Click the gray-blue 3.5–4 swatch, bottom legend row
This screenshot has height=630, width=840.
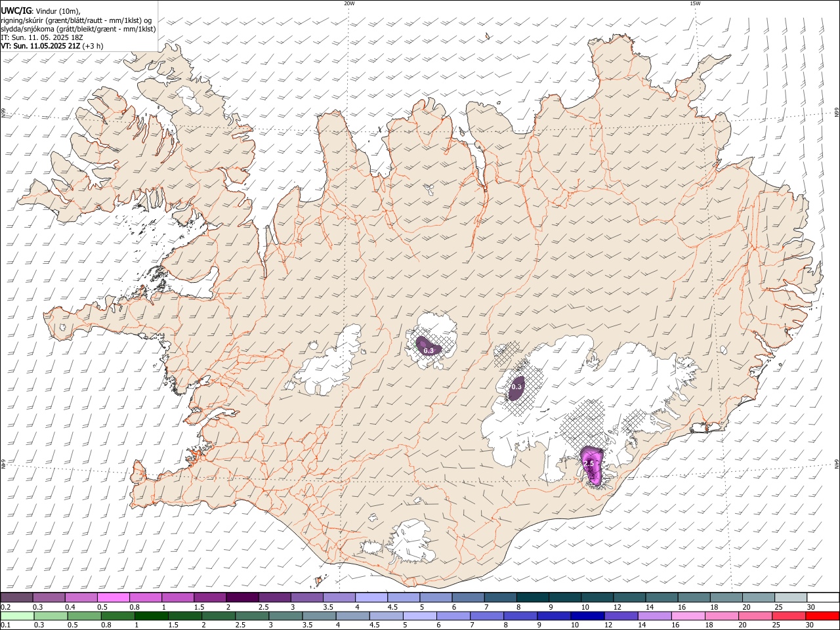(x=319, y=616)
